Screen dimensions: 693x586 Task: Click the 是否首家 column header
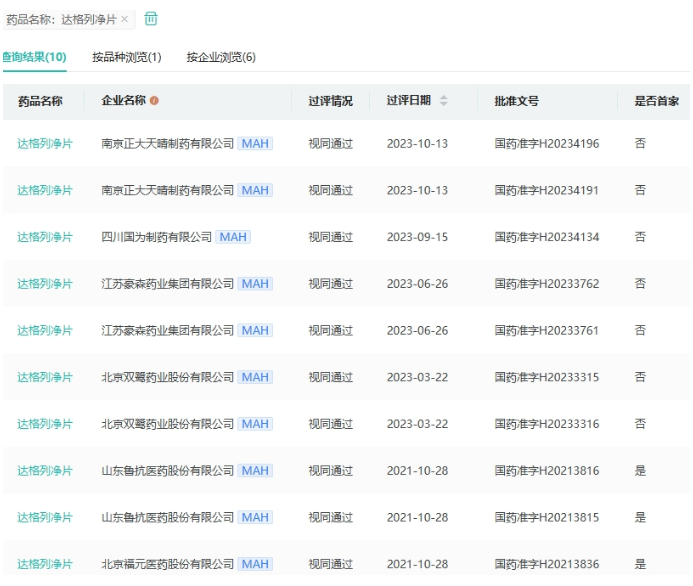(x=656, y=101)
